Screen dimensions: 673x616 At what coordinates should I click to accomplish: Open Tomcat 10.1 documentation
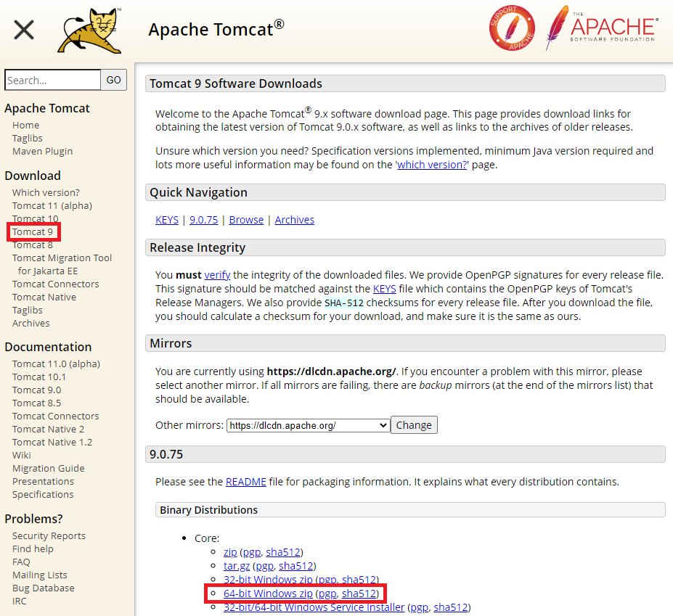39,377
